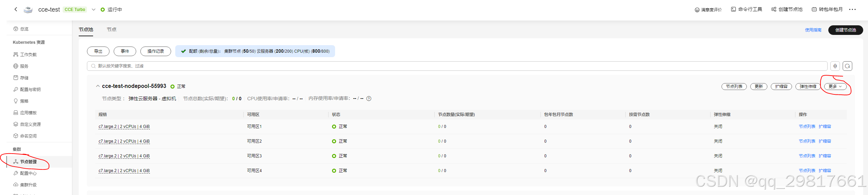This screenshot has height=195, width=868.
Task: Click the CCE Turbo badge
Action: coord(75,10)
